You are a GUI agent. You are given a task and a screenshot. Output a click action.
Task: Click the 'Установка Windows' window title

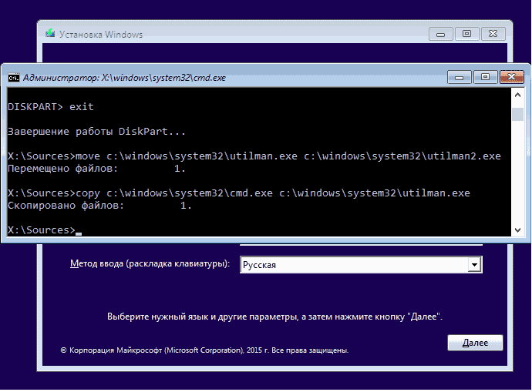pyautogui.click(x=101, y=35)
